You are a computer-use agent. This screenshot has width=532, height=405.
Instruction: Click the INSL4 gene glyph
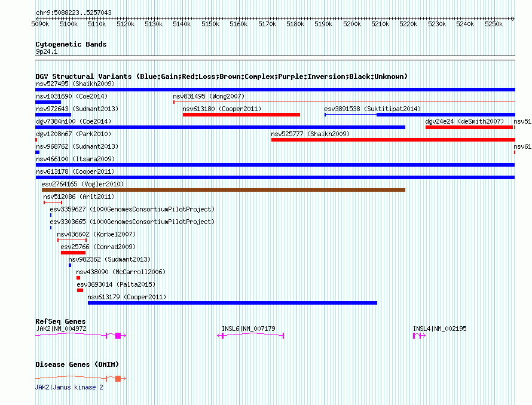(420, 336)
